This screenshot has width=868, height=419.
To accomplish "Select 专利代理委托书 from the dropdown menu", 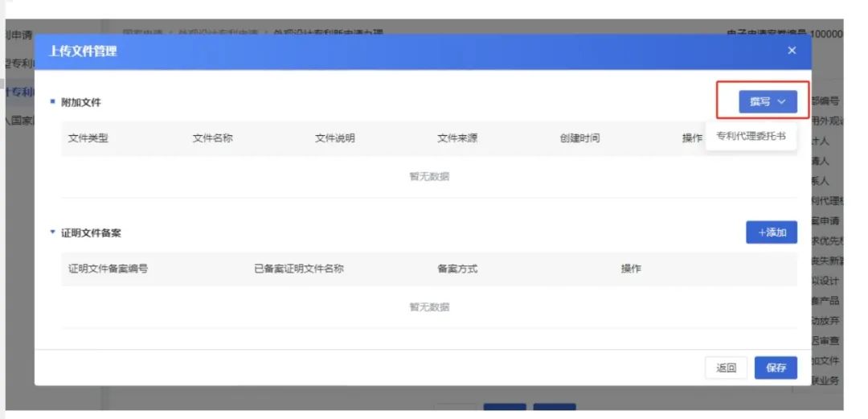I will 751,136.
